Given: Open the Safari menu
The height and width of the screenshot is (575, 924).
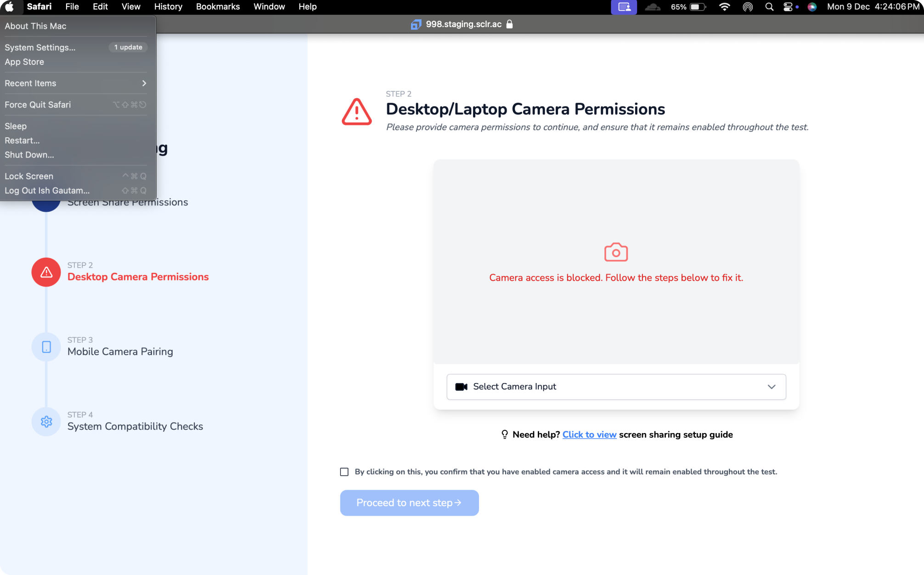Looking at the screenshot, I should (x=39, y=7).
